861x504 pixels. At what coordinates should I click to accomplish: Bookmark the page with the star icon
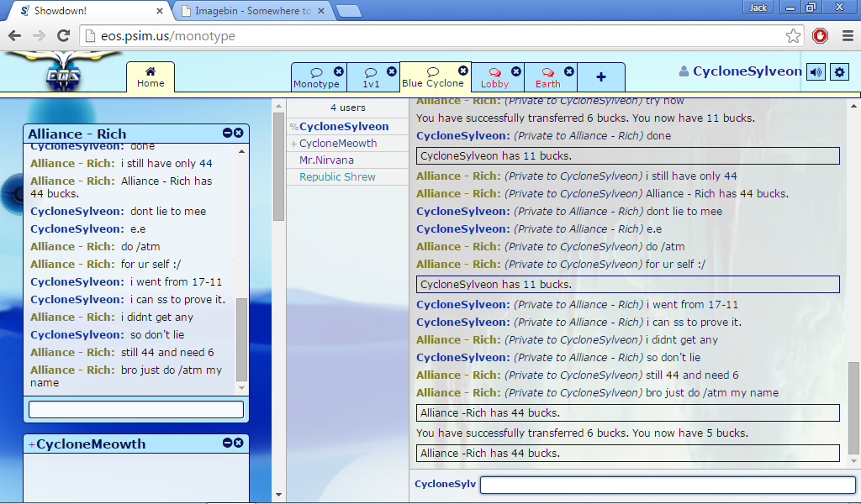click(x=793, y=36)
